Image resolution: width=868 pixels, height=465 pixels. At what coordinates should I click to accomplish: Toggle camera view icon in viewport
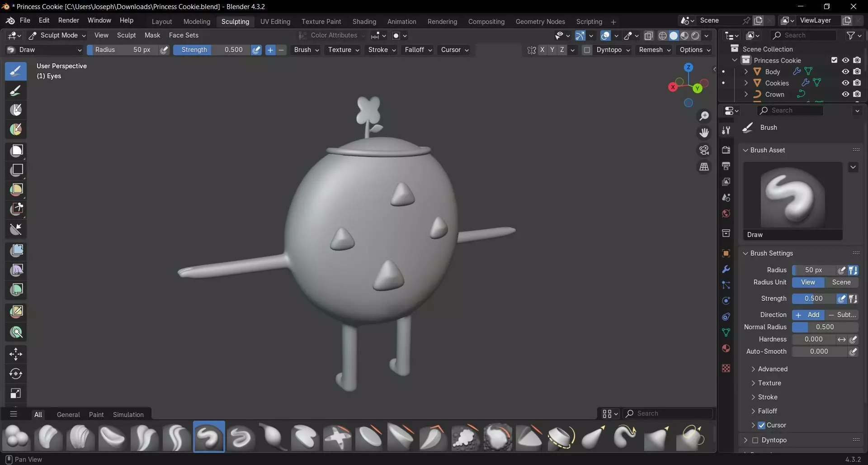click(x=704, y=150)
